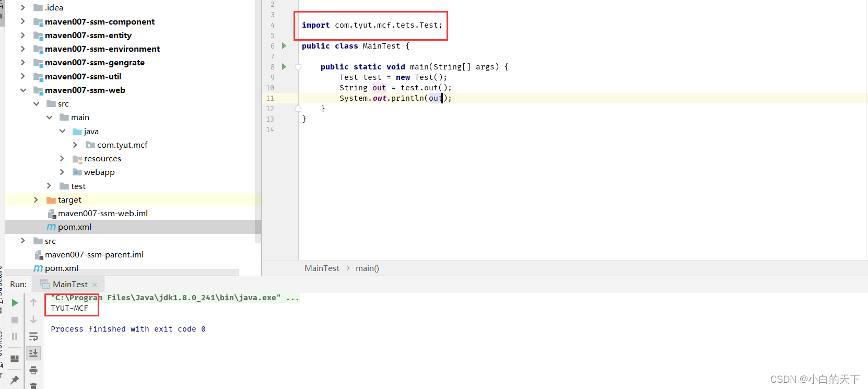This screenshot has width=868, height=389.
Task: Click the import com.tyut.mcf.tets.Test line
Action: click(x=372, y=25)
